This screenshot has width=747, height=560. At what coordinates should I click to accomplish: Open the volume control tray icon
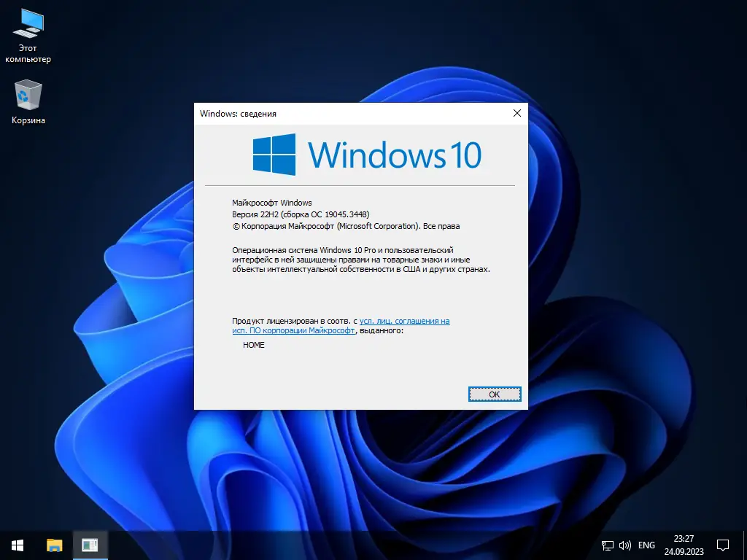click(624, 545)
